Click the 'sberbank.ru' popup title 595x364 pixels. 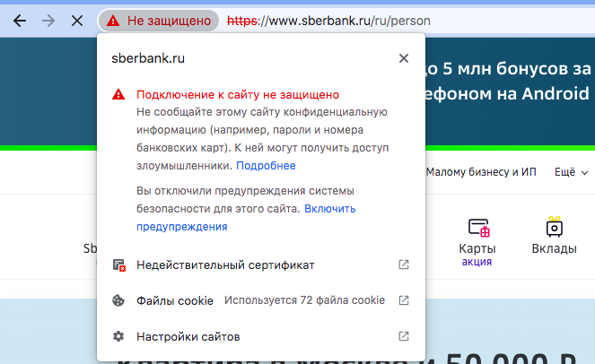(x=148, y=58)
